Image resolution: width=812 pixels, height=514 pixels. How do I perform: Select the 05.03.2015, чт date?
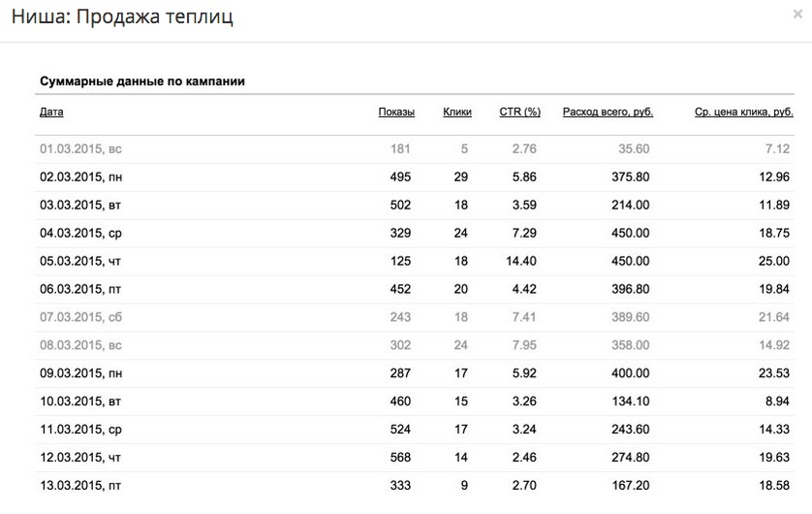80,261
